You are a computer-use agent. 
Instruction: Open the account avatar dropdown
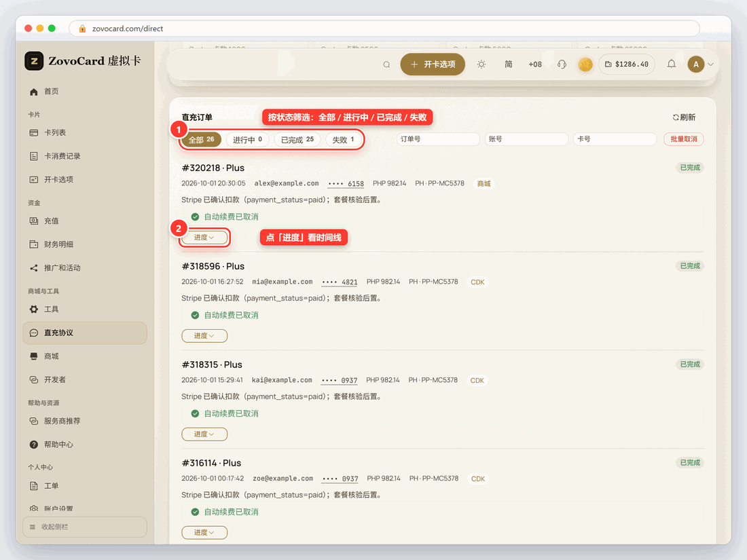tap(700, 64)
